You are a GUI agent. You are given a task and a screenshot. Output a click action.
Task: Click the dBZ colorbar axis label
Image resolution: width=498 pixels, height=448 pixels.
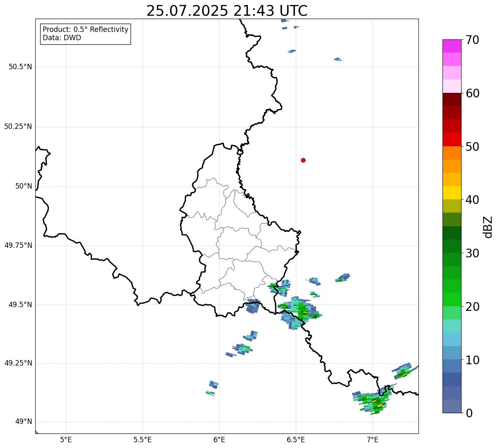488,227
